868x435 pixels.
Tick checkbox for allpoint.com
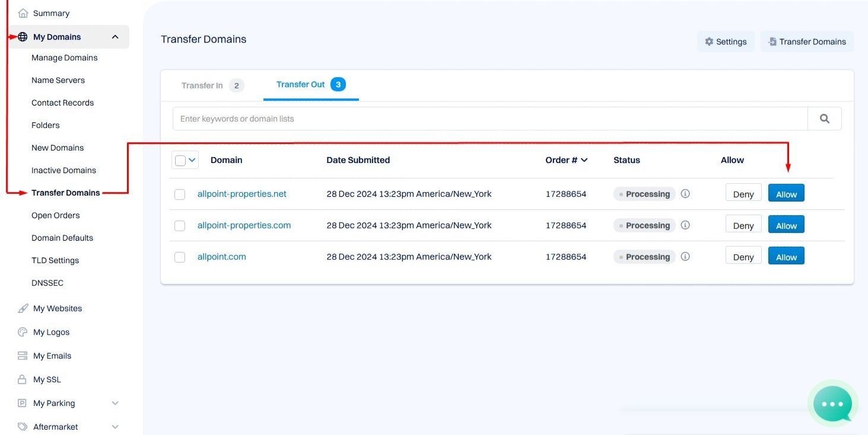tap(180, 257)
